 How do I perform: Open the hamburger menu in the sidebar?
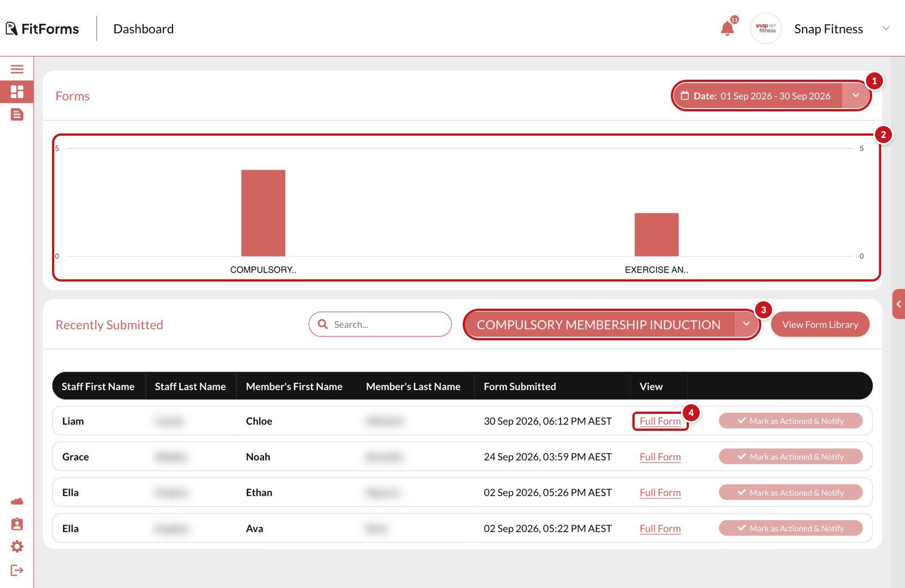[x=17, y=69]
